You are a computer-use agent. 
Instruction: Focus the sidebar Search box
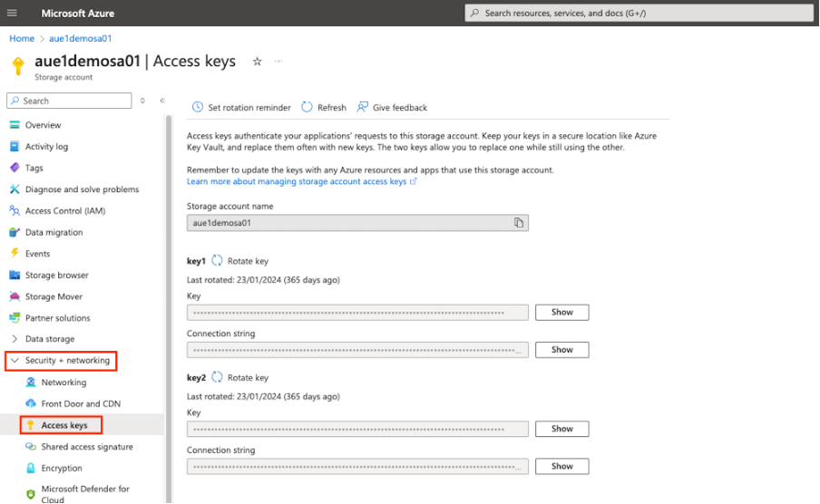coord(69,101)
